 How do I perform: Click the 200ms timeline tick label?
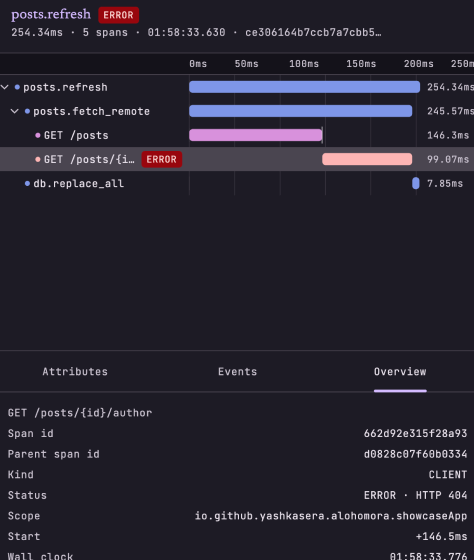tap(419, 64)
